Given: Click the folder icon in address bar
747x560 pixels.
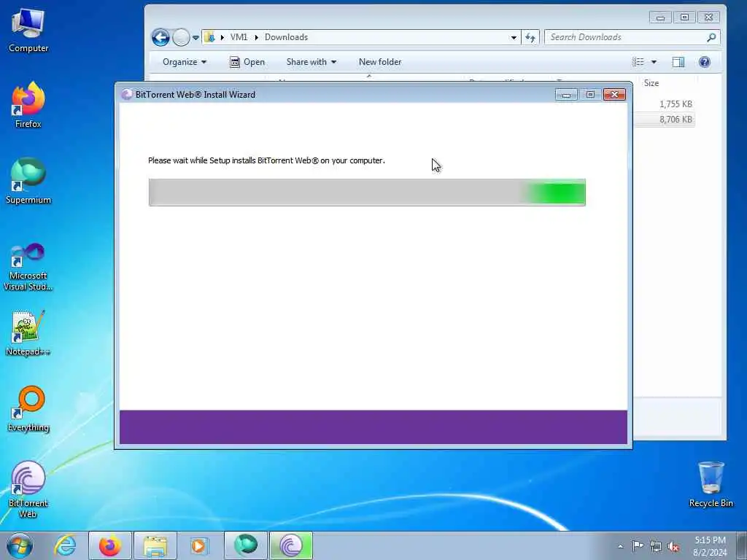Looking at the screenshot, I should (209, 37).
